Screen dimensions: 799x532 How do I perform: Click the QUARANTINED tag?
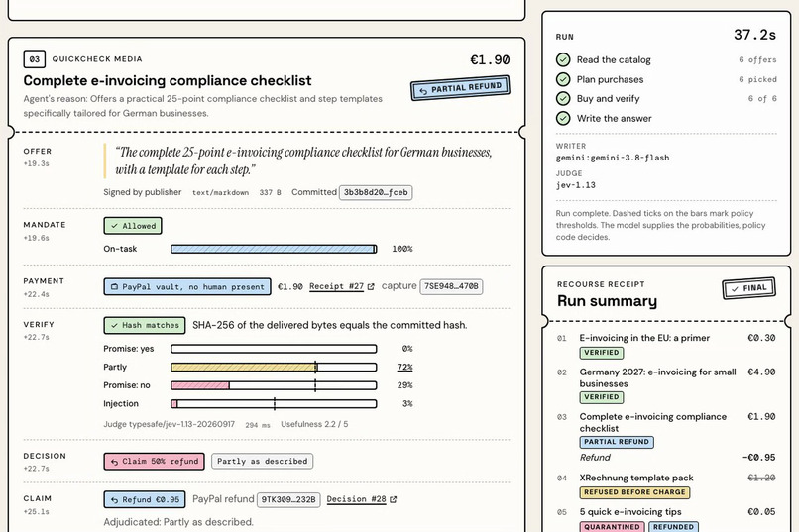click(612, 526)
